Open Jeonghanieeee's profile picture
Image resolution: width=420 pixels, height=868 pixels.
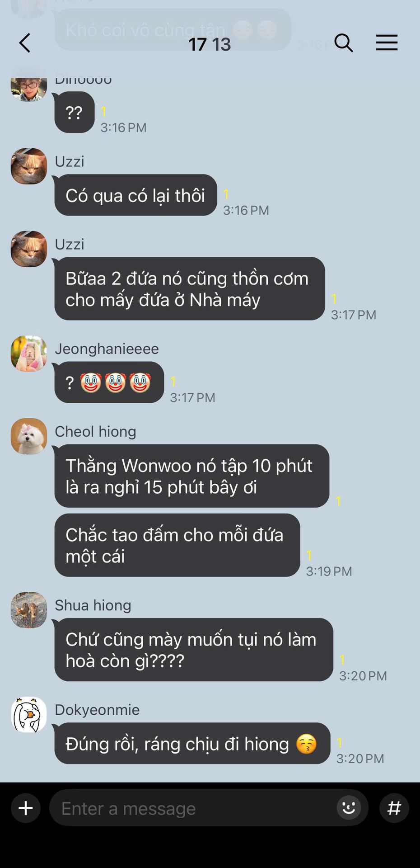pos(29,353)
